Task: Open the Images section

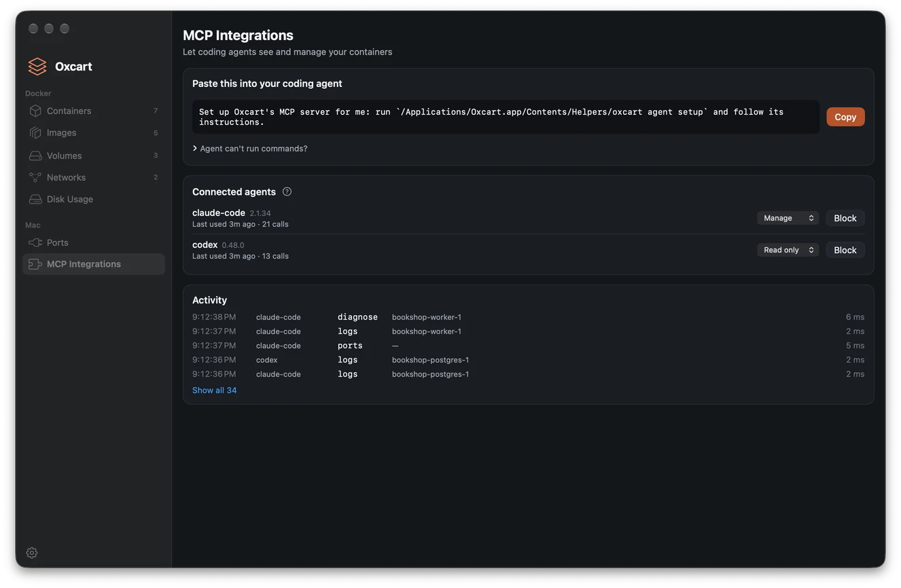Action: click(x=94, y=132)
